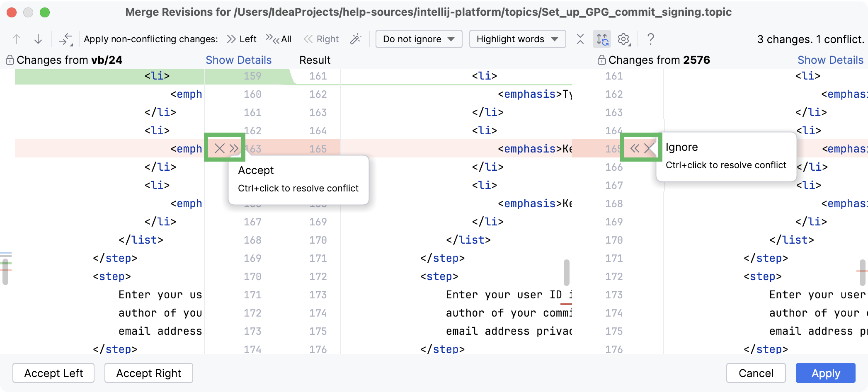The height and width of the screenshot is (392, 868).
Task: Accept right change with double-arrow icon
Action: [634, 148]
